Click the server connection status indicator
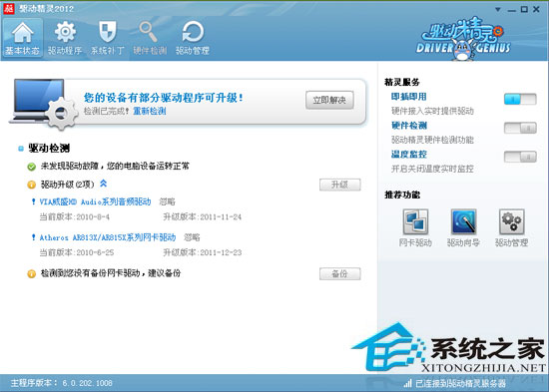 click(x=454, y=383)
